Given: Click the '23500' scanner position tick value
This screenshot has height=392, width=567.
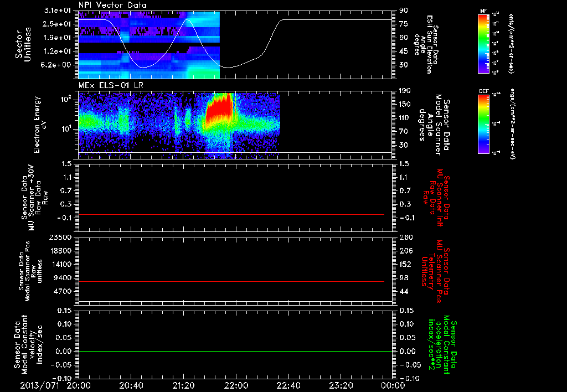Looking at the screenshot, I should click(60, 238).
